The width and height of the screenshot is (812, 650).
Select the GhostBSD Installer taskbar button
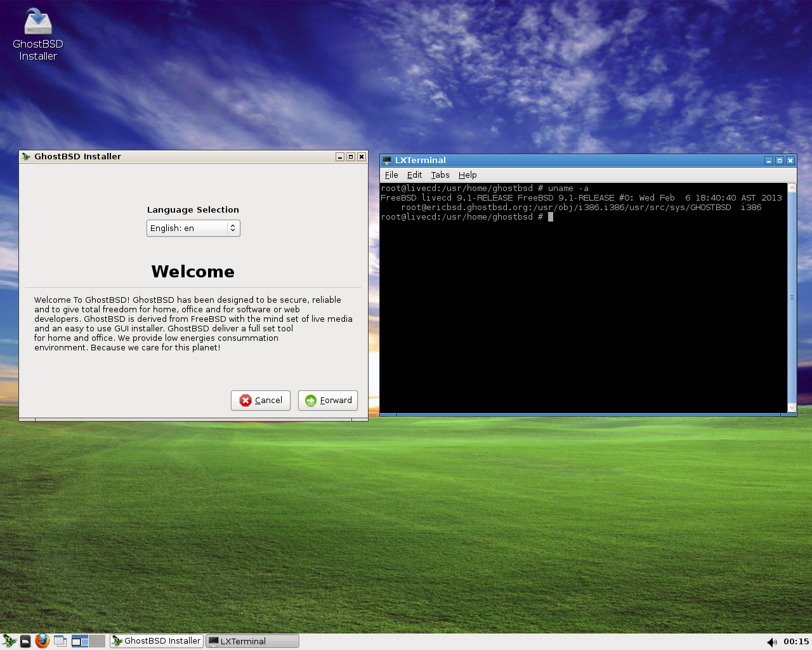click(157, 641)
